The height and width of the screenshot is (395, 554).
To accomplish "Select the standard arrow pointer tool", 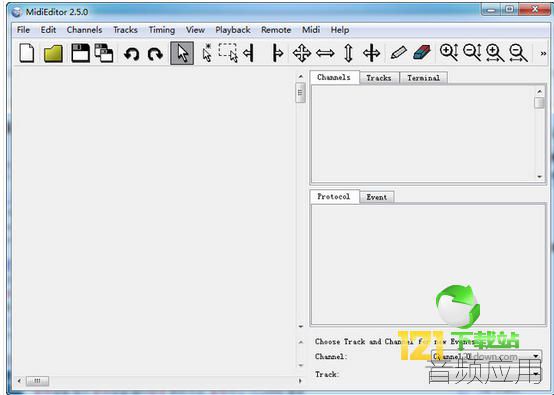I will pos(182,53).
